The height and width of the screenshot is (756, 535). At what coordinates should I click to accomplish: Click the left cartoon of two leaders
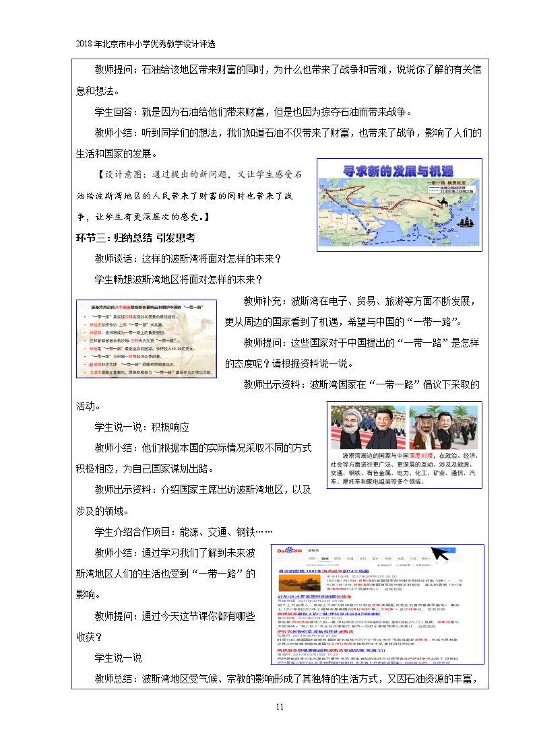368,427
